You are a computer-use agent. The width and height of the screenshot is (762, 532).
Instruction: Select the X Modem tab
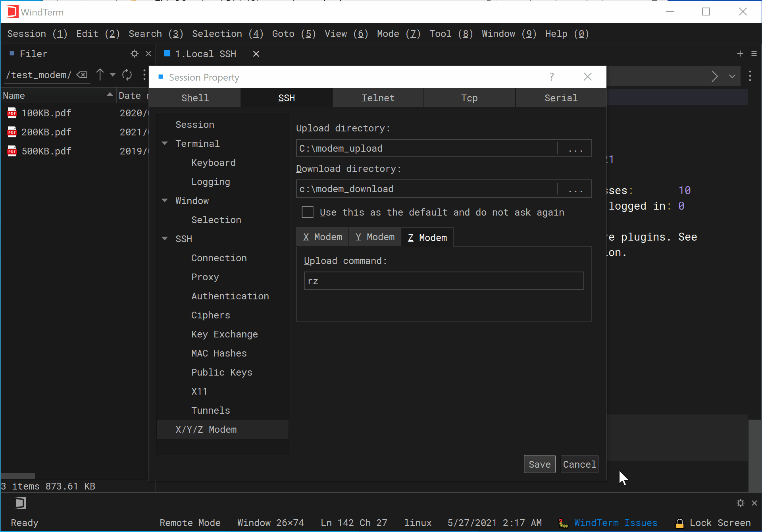click(x=322, y=237)
